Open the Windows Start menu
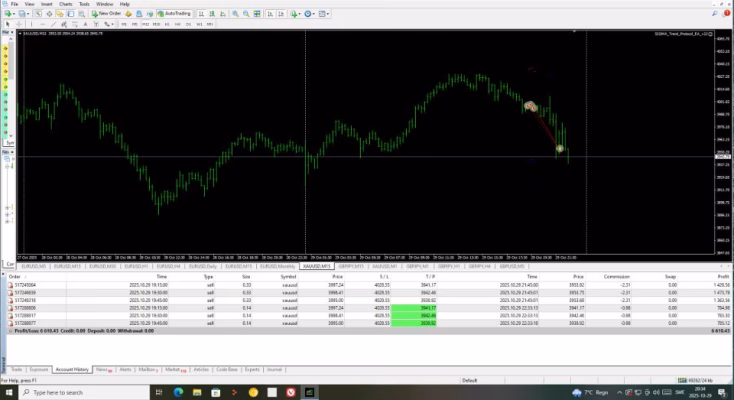734x400 pixels. tap(8, 392)
